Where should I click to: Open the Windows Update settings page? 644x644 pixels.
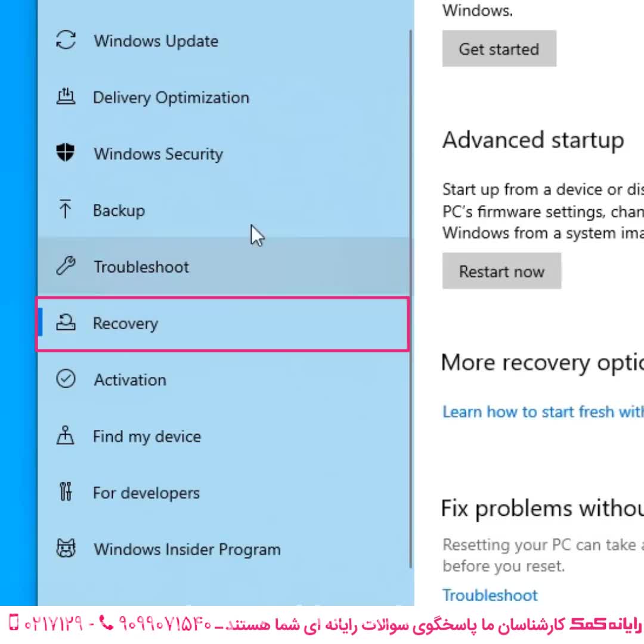[156, 41]
